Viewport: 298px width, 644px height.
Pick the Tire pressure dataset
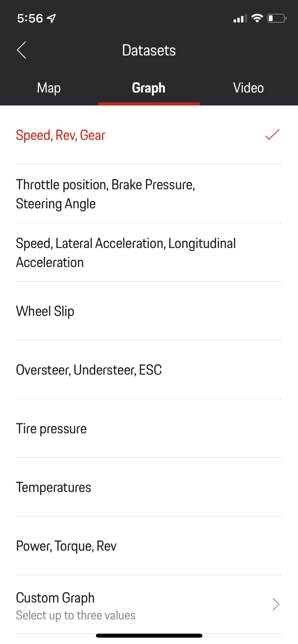coord(51,429)
